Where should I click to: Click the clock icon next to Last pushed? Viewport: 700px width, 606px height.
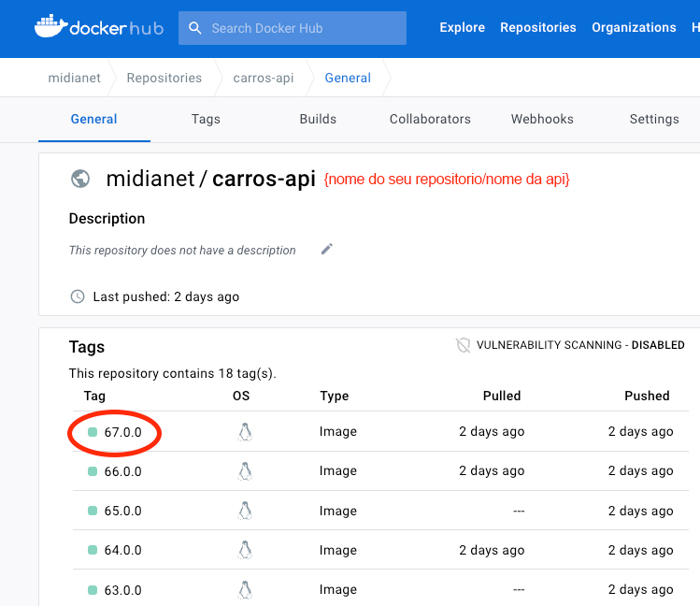(78, 296)
